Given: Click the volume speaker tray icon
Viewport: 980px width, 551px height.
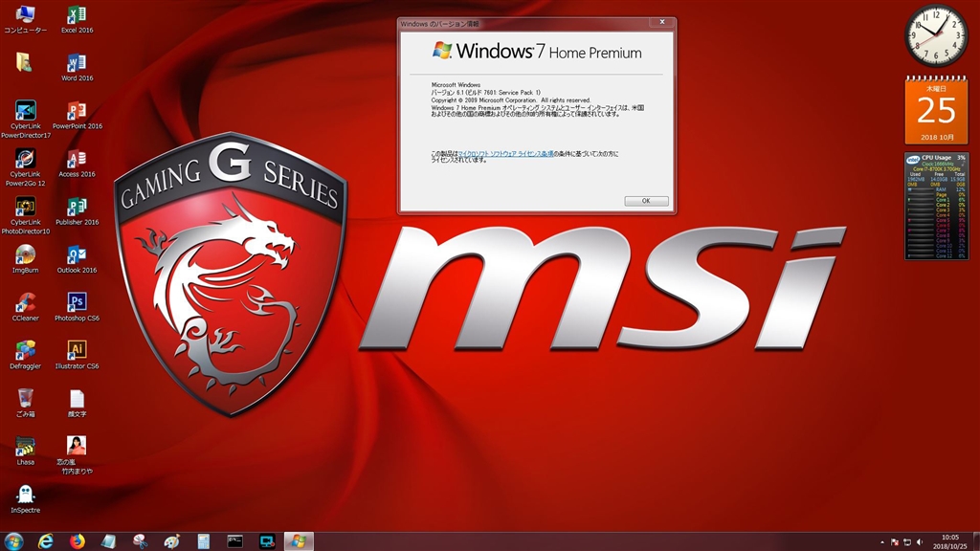Looking at the screenshot, I should (920, 542).
